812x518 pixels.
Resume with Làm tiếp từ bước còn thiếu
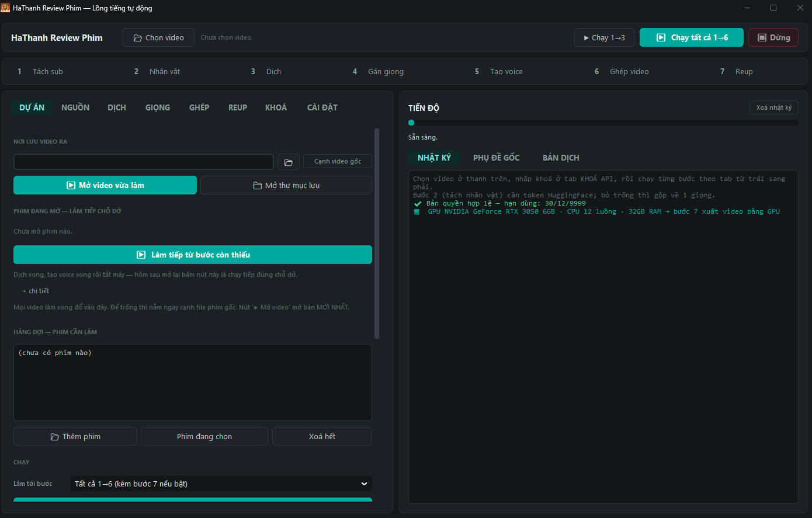pos(193,255)
